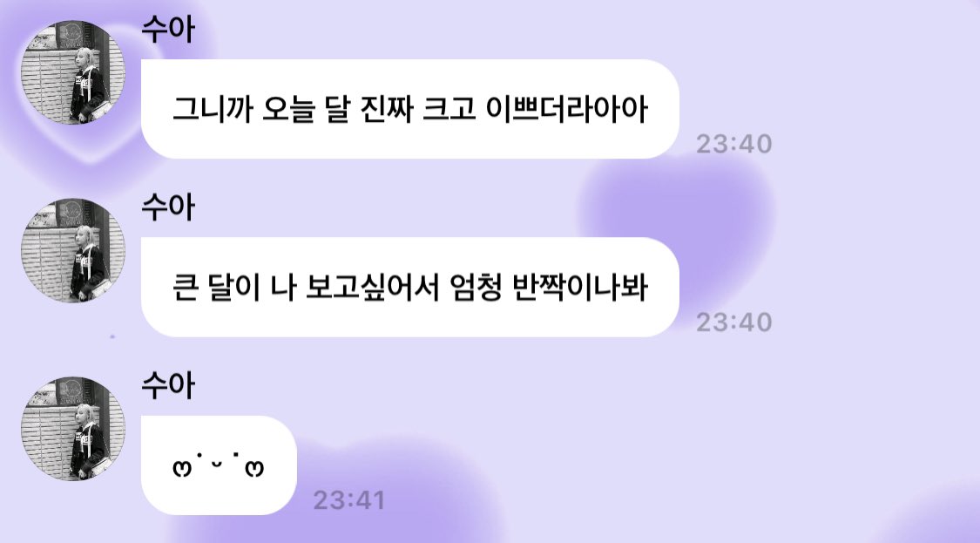Select the 수아 sender name above the emoticon bubble
The height and width of the screenshot is (543, 980).
pyautogui.click(x=168, y=385)
